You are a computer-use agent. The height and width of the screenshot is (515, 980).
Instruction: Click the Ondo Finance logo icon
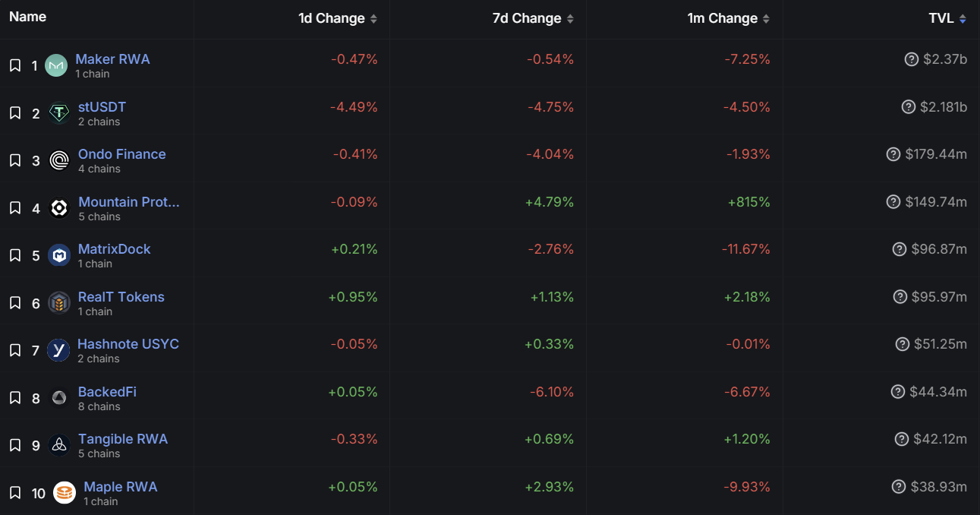pyautogui.click(x=59, y=160)
